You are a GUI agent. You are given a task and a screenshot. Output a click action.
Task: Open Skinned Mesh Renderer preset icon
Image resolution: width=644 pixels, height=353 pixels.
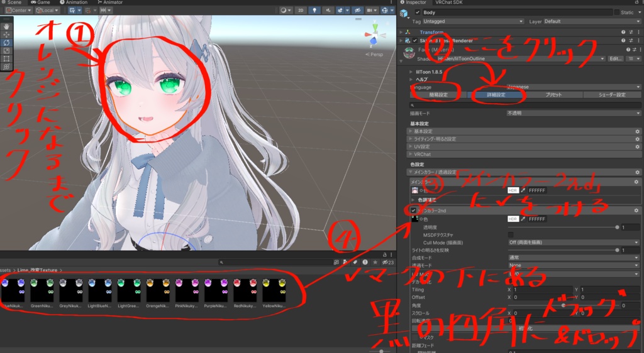point(631,41)
